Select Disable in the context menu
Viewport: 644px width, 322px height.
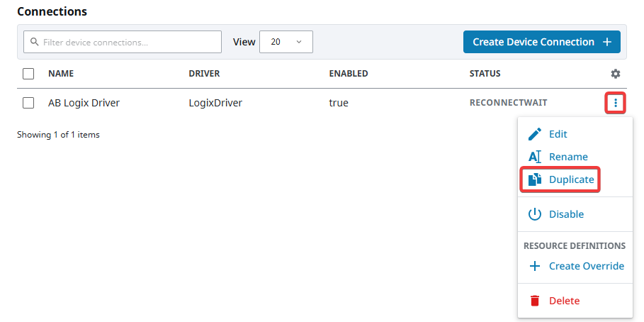(x=575, y=214)
